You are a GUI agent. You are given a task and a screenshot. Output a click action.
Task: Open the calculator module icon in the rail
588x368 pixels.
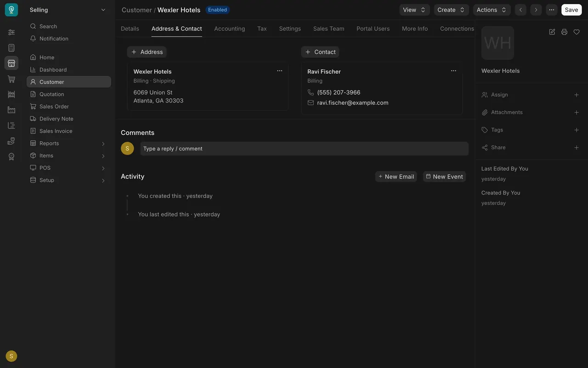11,48
